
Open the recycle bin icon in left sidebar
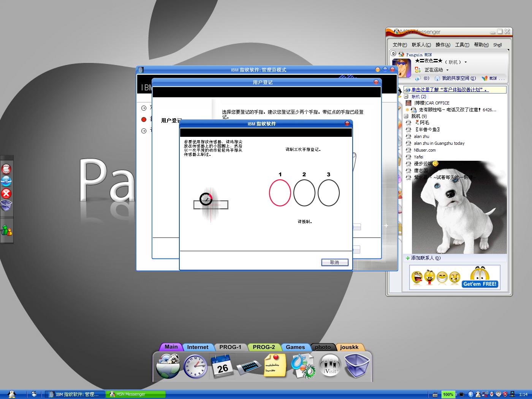[x=6, y=206]
